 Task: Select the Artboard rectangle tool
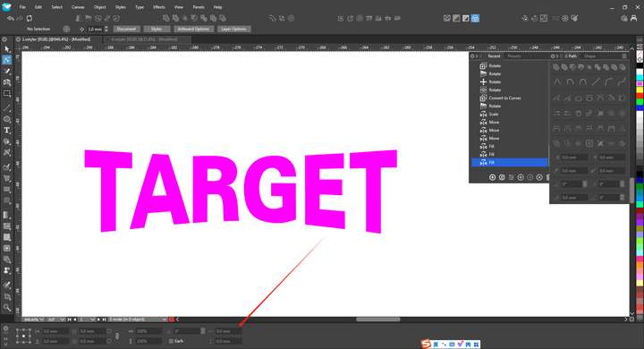coord(7,94)
